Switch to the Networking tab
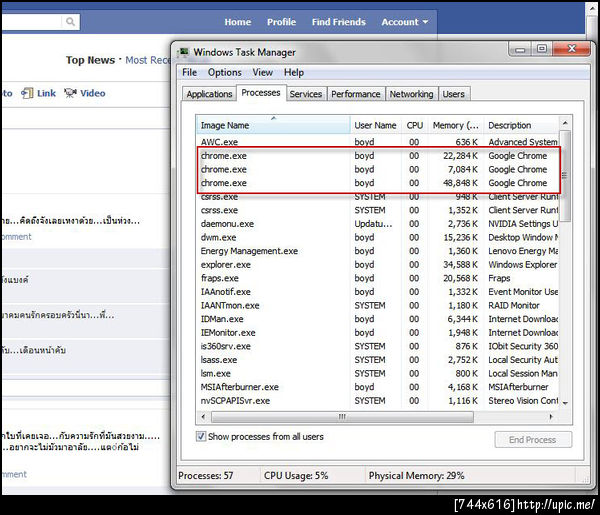600x515 pixels. tap(412, 94)
